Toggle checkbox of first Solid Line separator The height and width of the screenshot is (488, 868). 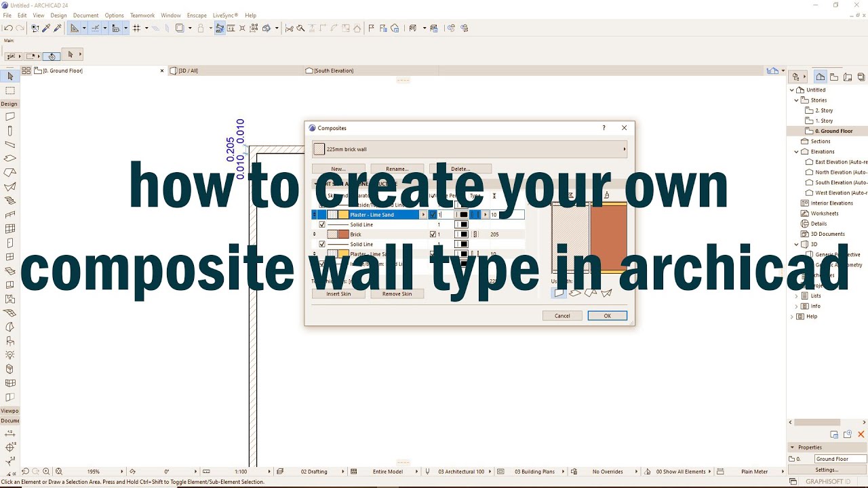(322, 224)
